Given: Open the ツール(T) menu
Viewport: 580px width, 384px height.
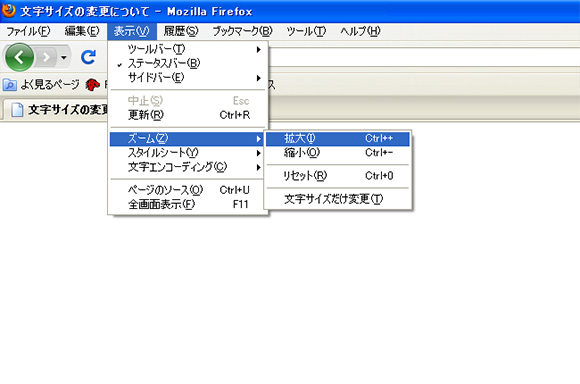Looking at the screenshot, I should pyautogui.click(x=306, y=31).
